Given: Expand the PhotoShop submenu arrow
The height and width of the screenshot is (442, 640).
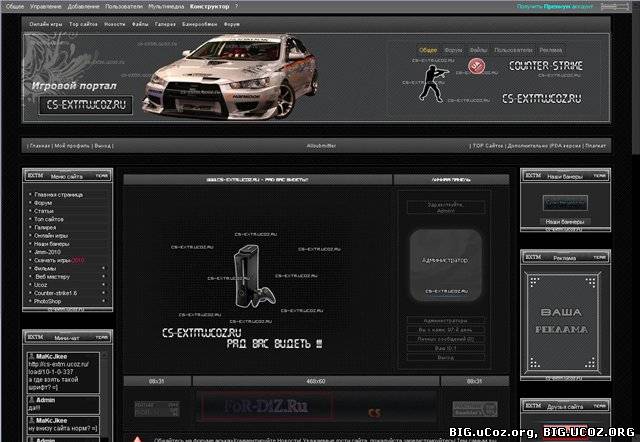Looking at the screenshot, I should click(103, 301).
